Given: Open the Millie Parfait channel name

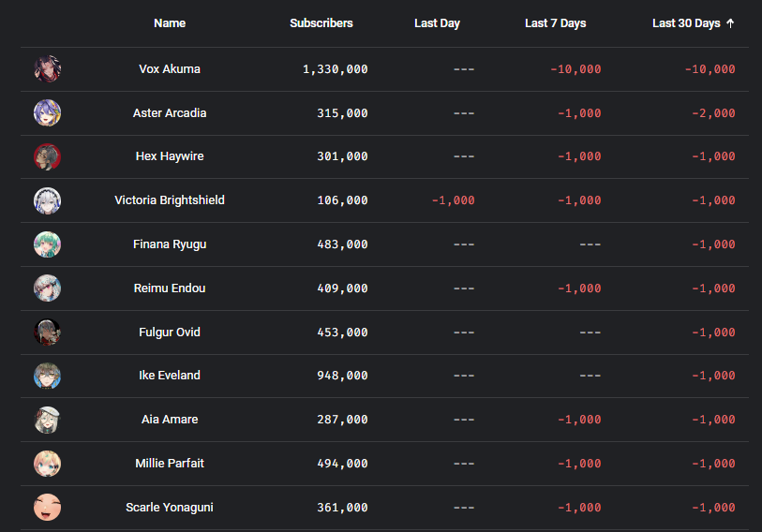Looking at the screenshot, I should point(170,464).
